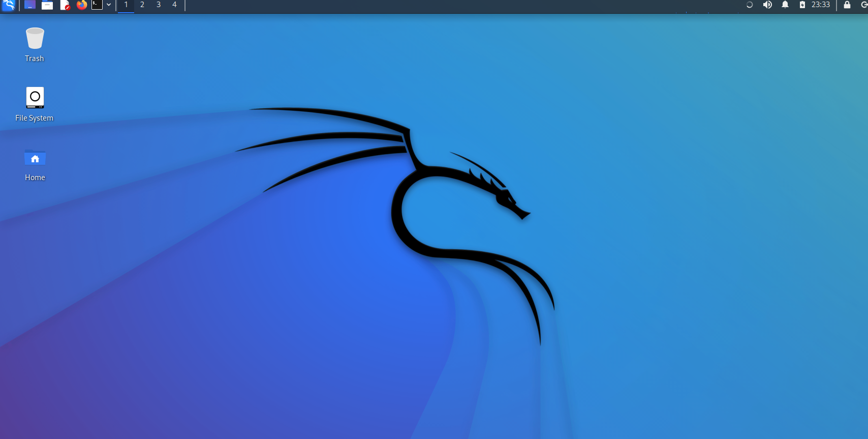The width and height of the screenshot is (868, 439).
Task: Select the Home folder desktop icon
Action: coord(35,158)
